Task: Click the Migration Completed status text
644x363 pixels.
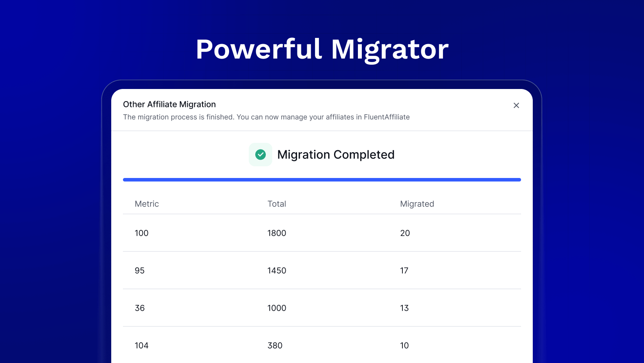Action: point(336,155)
